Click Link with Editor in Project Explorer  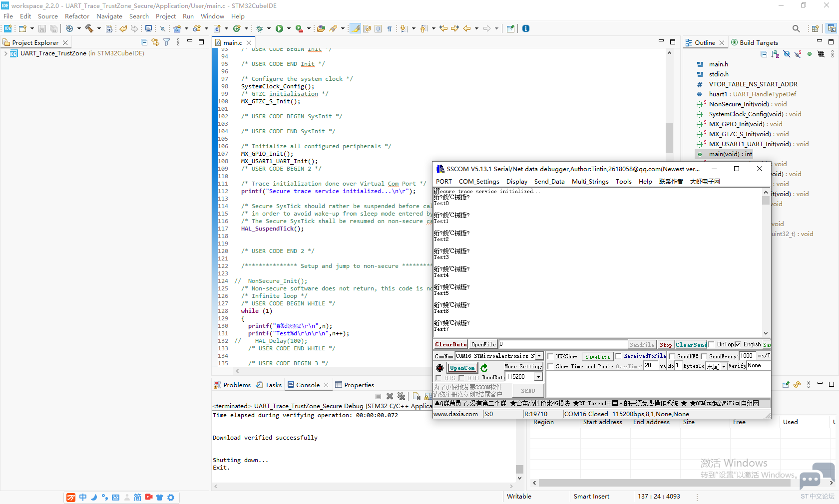pyautogui.click(x=155, y=42)
